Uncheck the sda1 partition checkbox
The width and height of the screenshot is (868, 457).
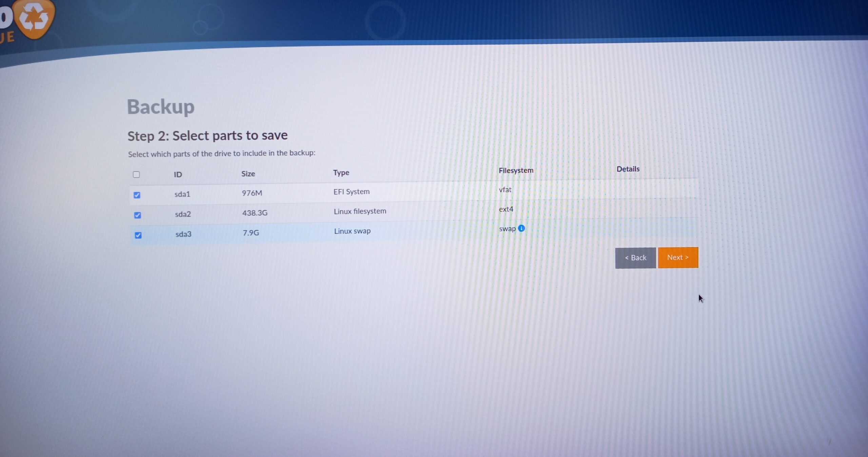(137, 195)
